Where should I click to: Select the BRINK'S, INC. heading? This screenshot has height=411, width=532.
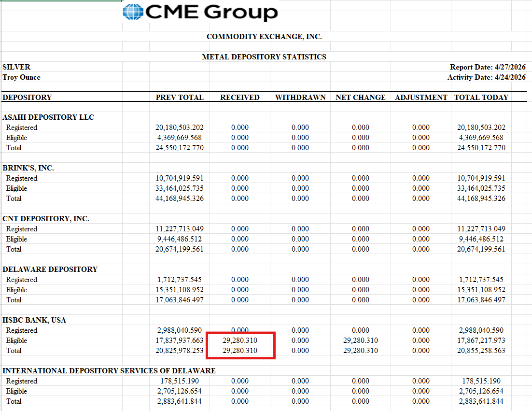pyautogui.click(x=28, y=168)
